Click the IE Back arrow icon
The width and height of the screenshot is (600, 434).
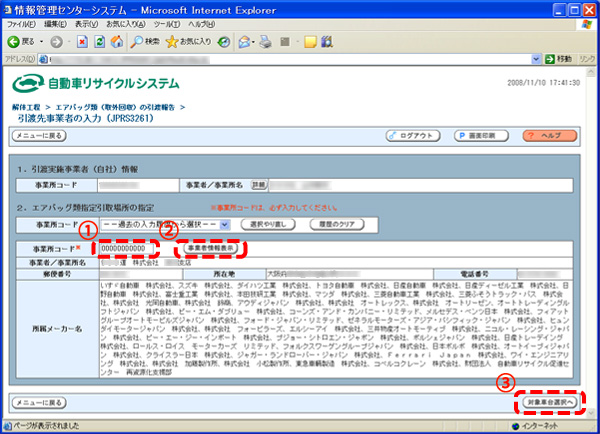coord(13,42)
